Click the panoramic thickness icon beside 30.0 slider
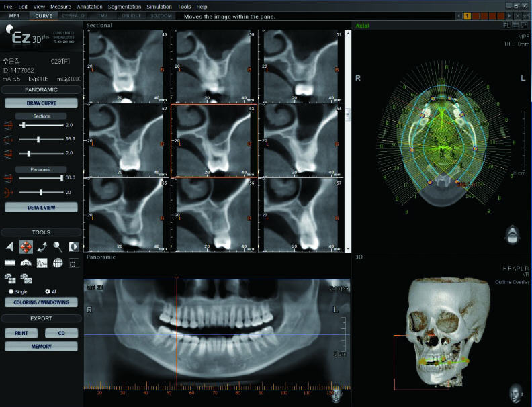The image size is (532, 407). tap(9, 178)
